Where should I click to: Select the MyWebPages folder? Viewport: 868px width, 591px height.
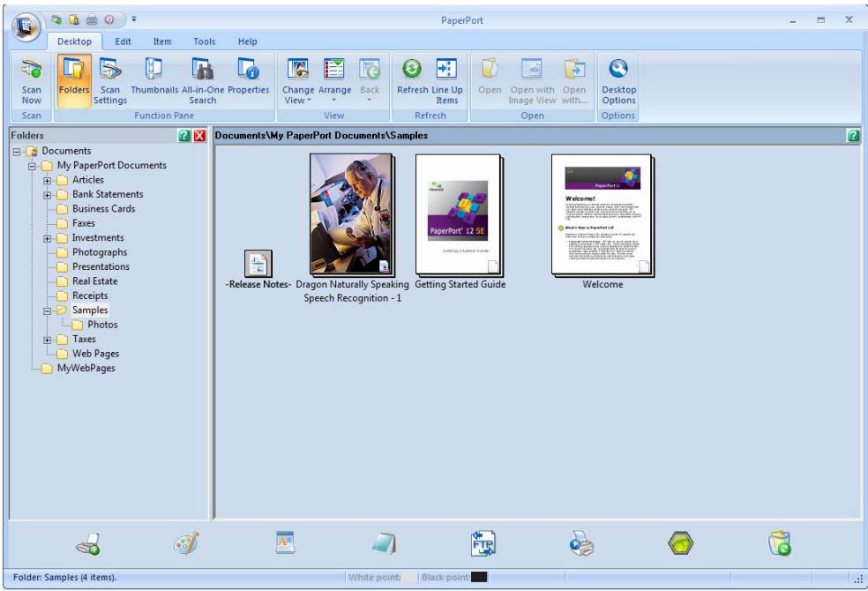point(86,368)
